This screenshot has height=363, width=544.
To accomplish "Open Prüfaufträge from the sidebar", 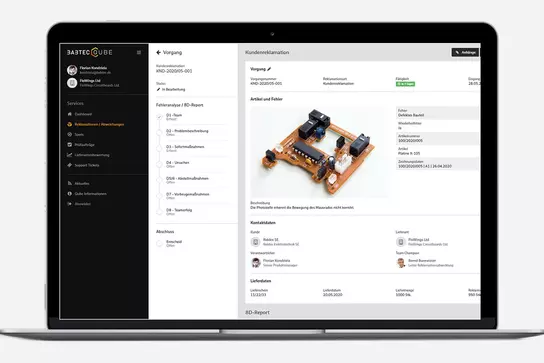I will point(84,145).
